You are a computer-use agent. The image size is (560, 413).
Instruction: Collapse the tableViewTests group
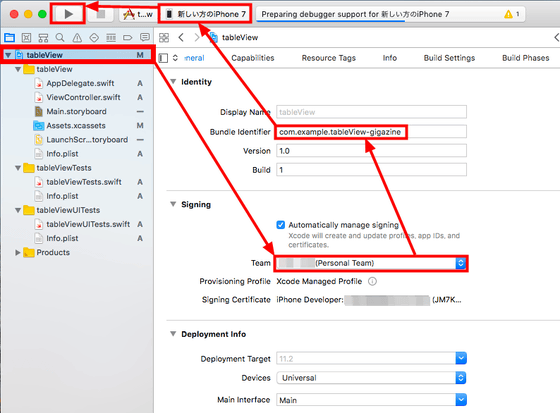[x=18, y=168]
